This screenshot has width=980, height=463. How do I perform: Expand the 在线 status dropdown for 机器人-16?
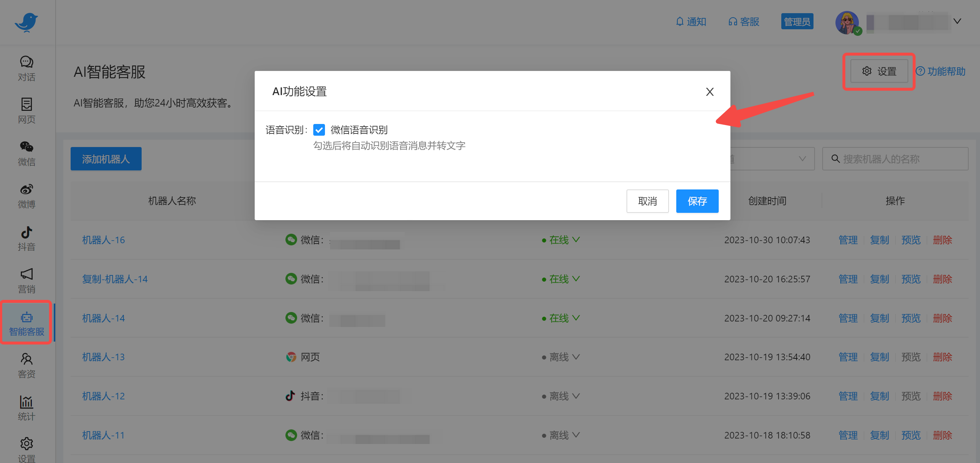[576, 240]
